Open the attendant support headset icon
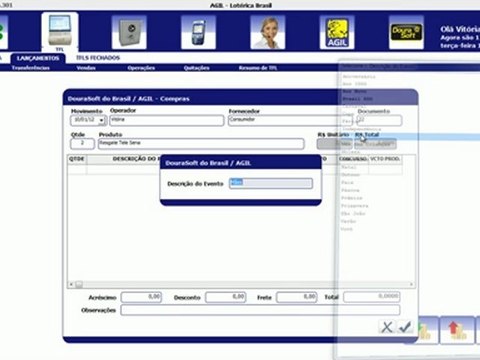This screenshot has height=360, width=480. pos(268,32)
